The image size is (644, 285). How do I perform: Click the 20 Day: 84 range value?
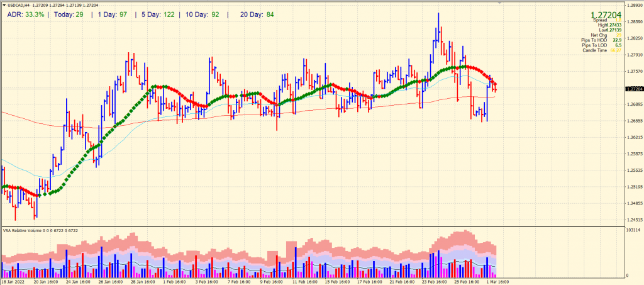(x=257, y=14)
